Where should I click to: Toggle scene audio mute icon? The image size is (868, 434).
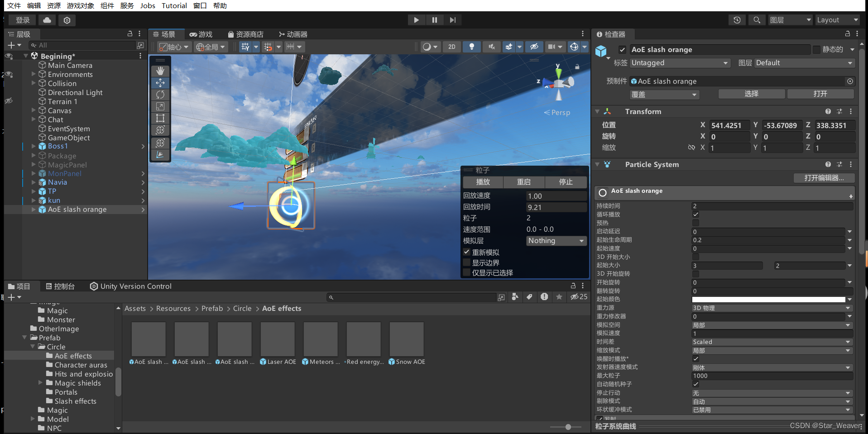(x=492, y=47)
